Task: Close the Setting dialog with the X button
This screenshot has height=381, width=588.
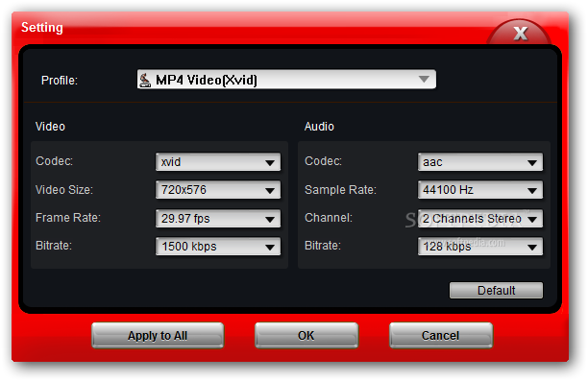Action: tap(521, 34)
